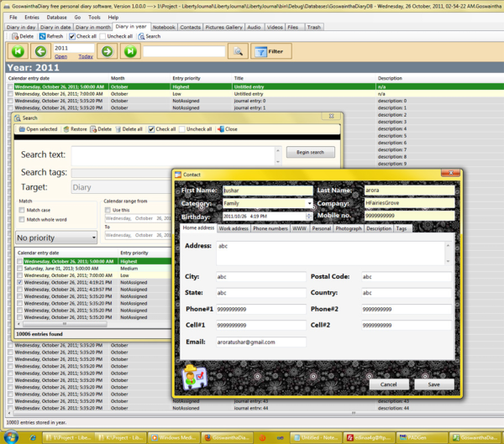The image size is (504, 444).
Task: Click the contact card icon in Contact dialog
Action: click(x=190, y=378)
